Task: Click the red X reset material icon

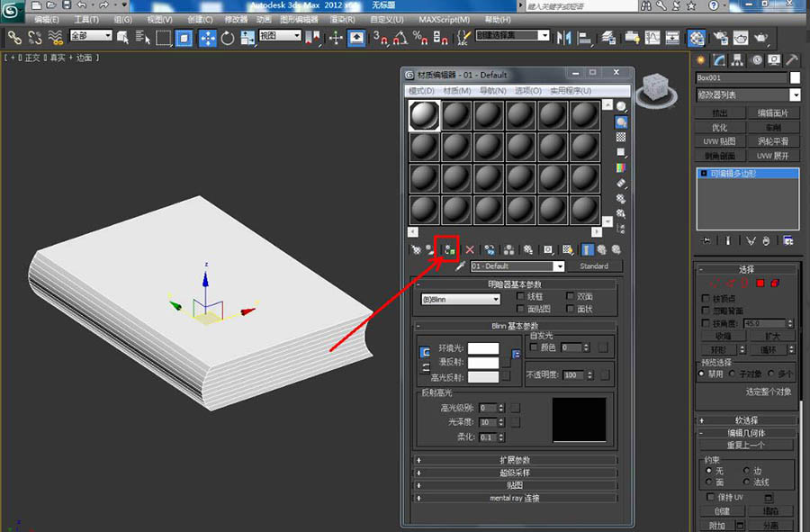Action: pyautogui.click(x=469, y=249)
